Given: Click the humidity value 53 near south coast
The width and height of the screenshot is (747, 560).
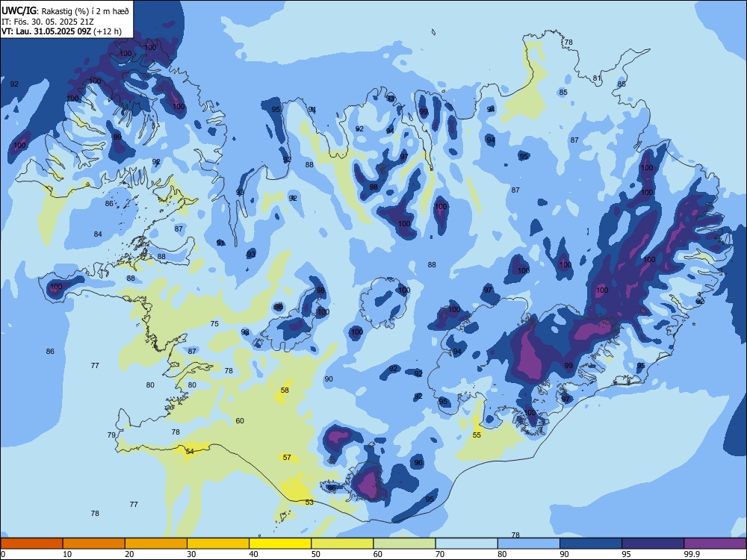Looking at the screenshot, I should click(x=310, y=502).
